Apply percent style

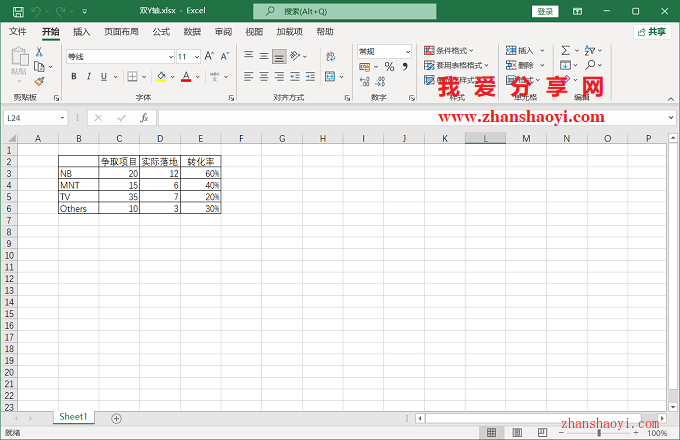click(389, 67)
